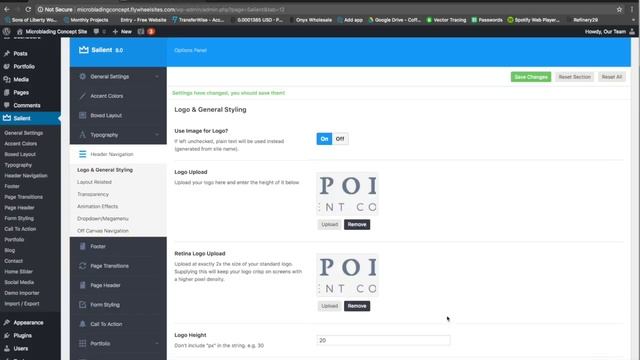This screenshot has height=360, width=640.
Task: Open Page Transitions in Salient submenu
Action: [x=23, y=197]
